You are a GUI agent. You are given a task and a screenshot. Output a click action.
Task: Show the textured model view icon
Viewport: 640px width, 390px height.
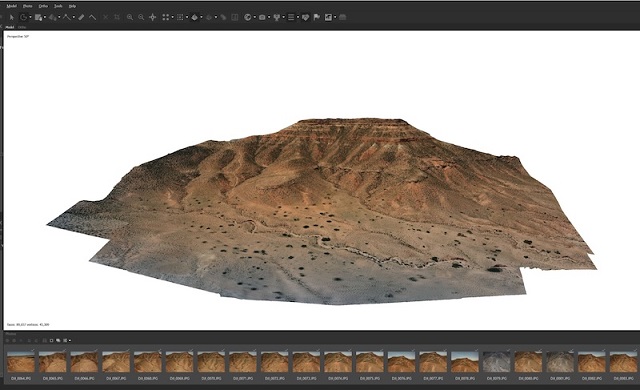[194, 17]
